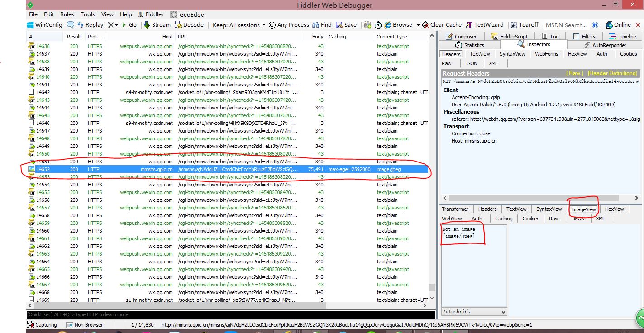This screenshot has height=333, width=644.
Task: Expand the Keep: All sessions dropdown
Action: (239, 25)
